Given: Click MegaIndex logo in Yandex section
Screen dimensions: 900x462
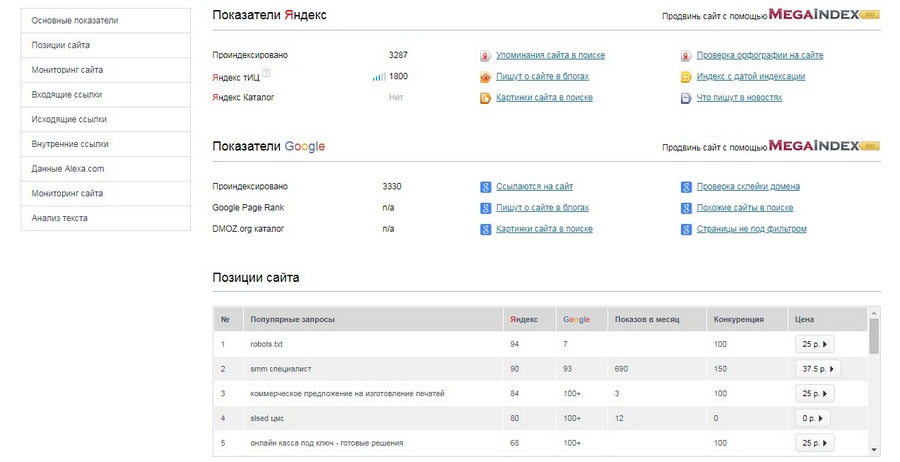Looking at the screenshot, I should click(x=824, y=14).
